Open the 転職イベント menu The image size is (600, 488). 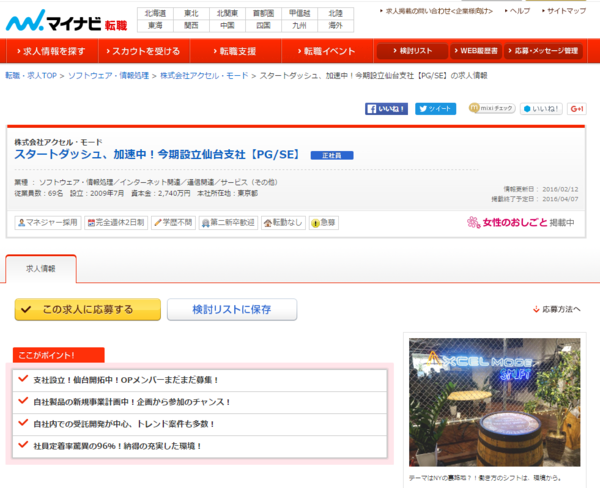coord(327,51)
